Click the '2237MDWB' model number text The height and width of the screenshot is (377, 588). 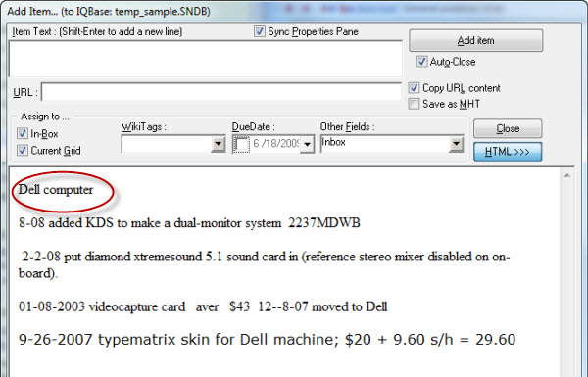pyautogui.click(x=324, y=223)
